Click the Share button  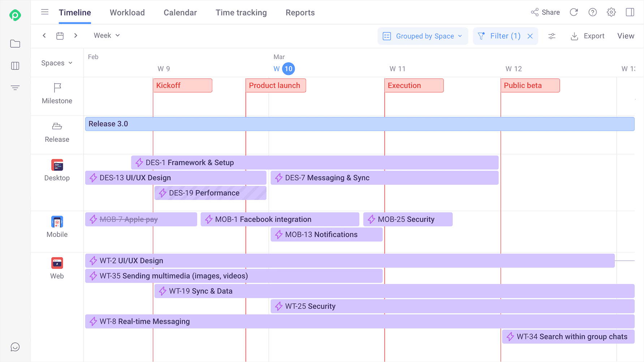(545, 12)
